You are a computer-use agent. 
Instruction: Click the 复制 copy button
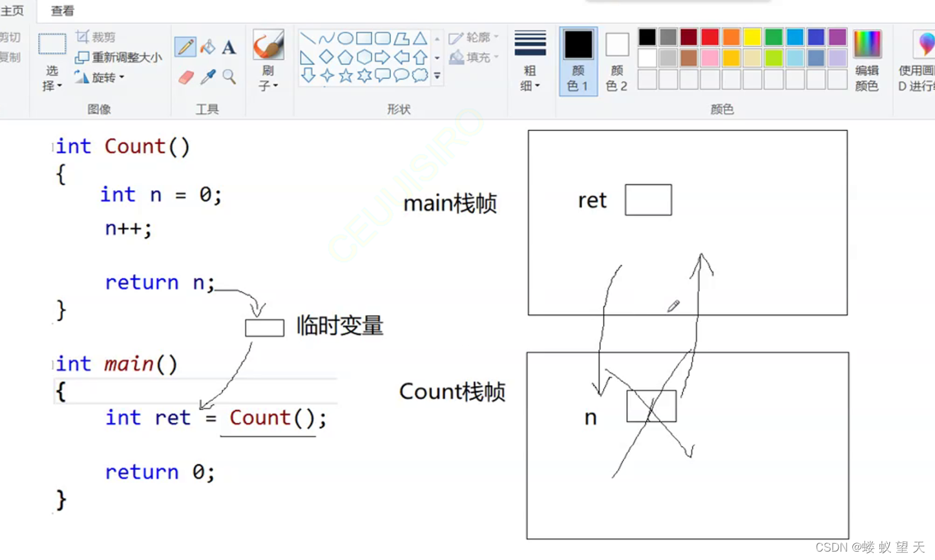[10, 57]
